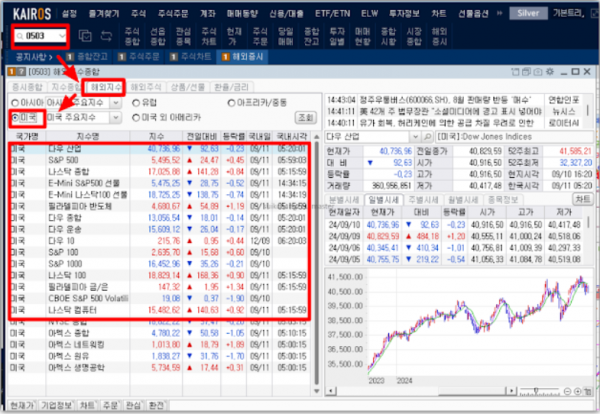Open the ETF/ETN menu
This screenshot has height=414, width=600.
tap(333, 14)
